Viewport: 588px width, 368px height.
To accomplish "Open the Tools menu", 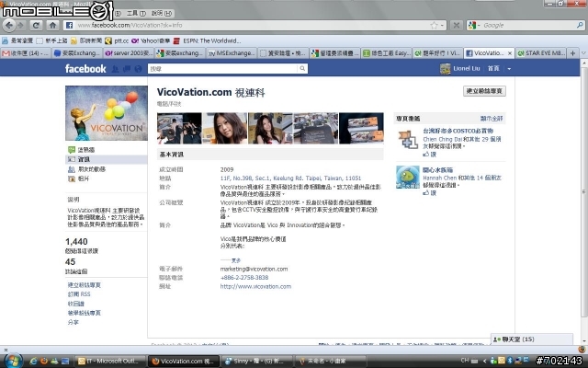I will click(136, 14).
